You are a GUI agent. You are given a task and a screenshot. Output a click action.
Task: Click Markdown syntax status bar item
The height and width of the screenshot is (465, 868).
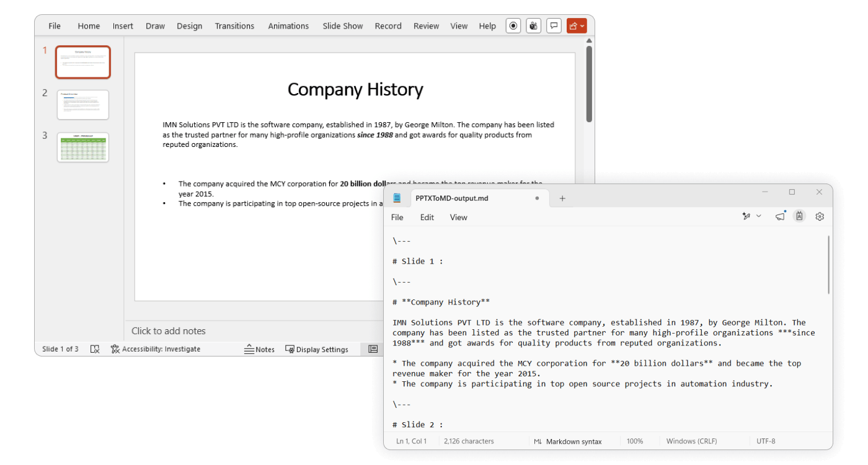pyautogui.click(x=569, y=441)
